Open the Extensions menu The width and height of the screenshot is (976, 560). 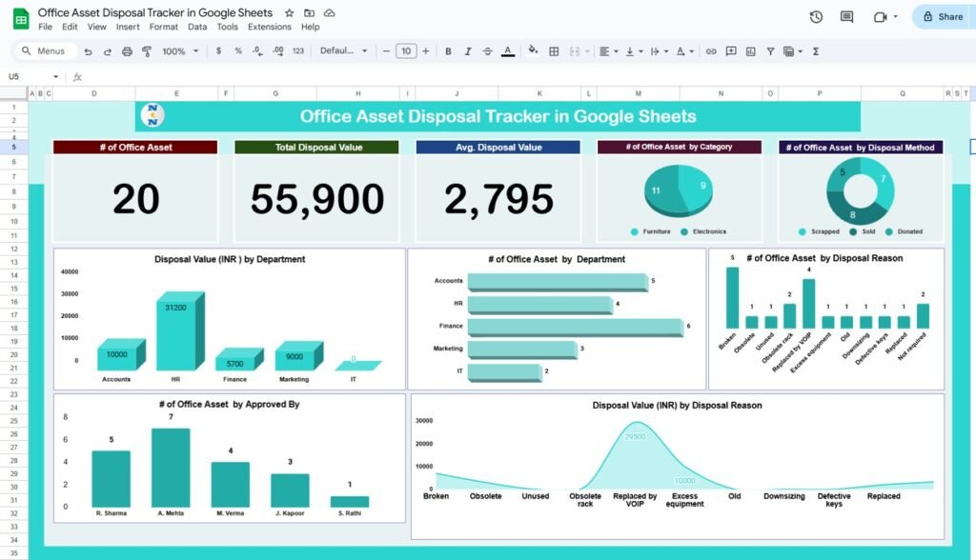[x=270, y=27]
